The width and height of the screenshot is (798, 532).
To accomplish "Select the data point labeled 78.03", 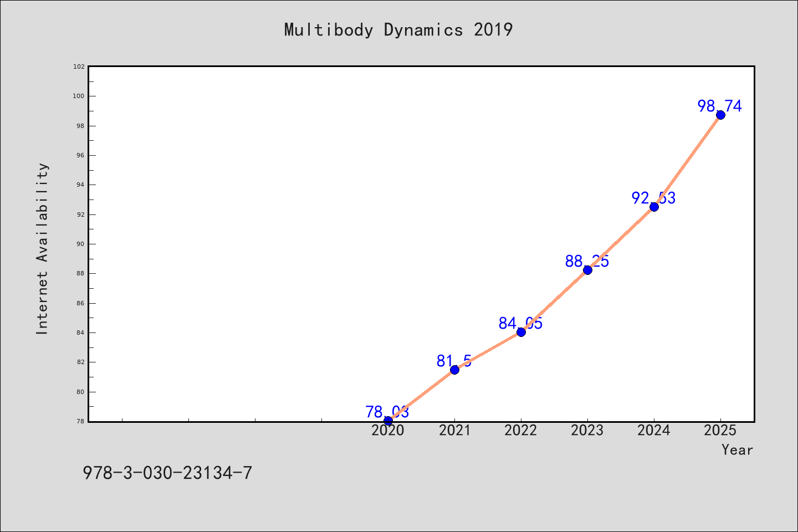I will coord(388,421).
